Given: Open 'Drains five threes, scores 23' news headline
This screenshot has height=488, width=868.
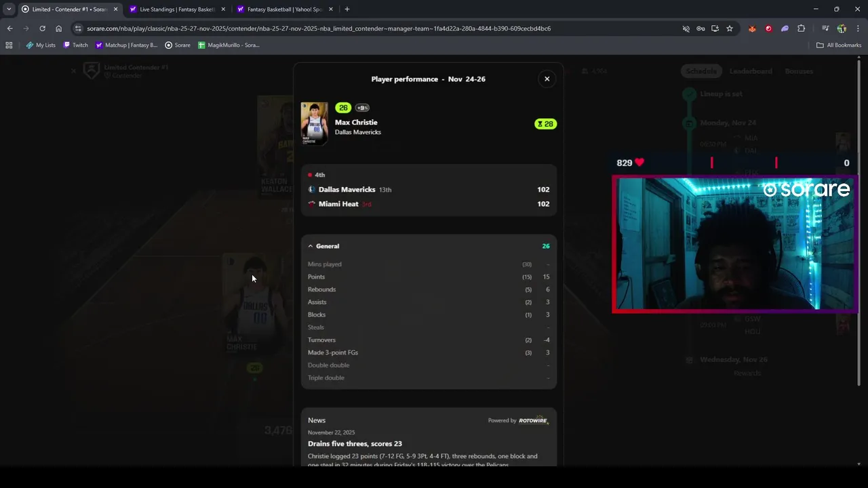Looking at the screenshot, I should [x=355, y=444].
